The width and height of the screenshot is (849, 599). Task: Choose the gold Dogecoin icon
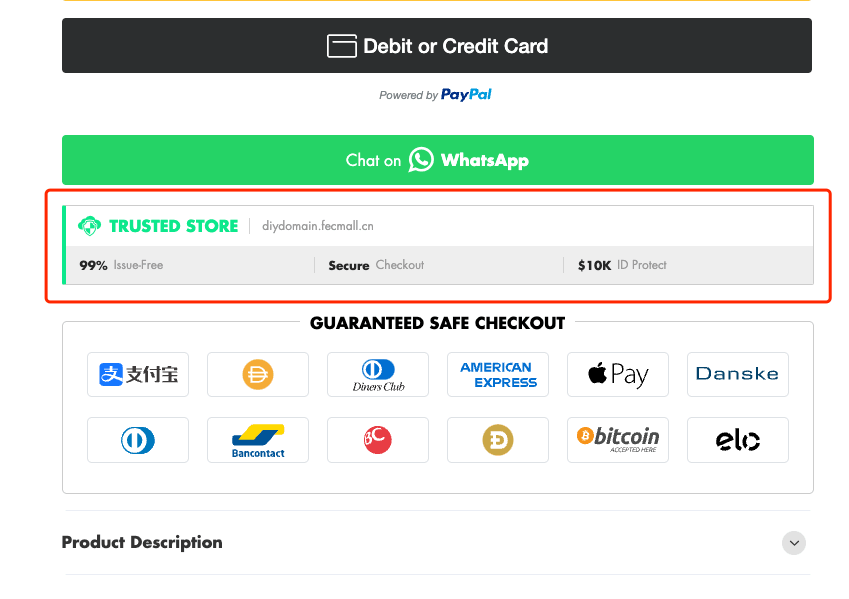(x=497, y=440)
